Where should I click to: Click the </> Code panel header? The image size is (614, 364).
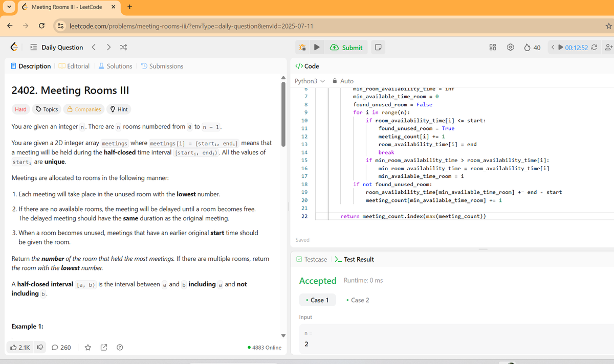308,66
